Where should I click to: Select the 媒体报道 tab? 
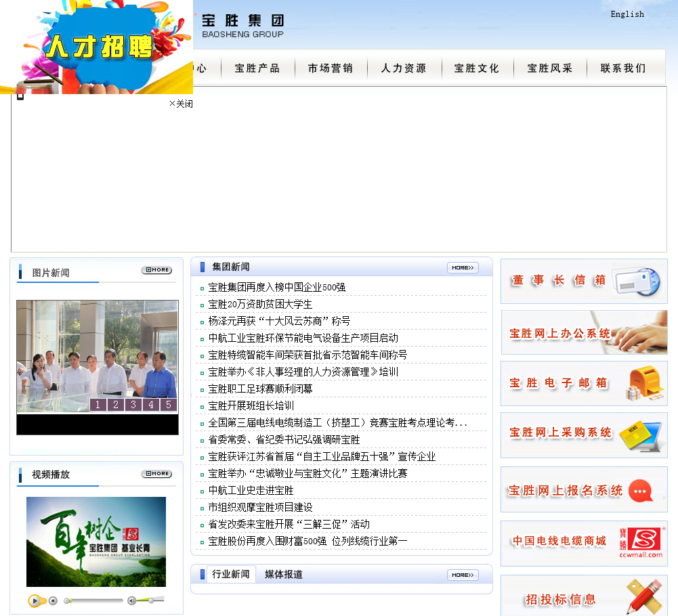(284, 575)
